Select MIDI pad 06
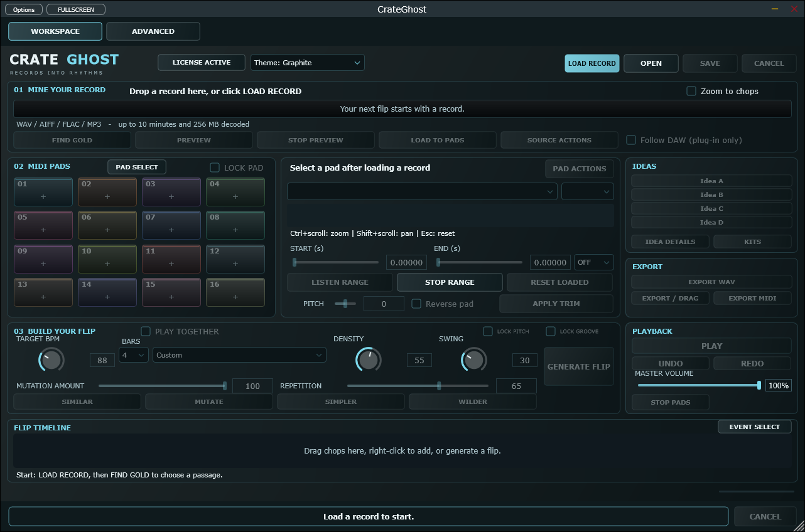 point(107,225)
